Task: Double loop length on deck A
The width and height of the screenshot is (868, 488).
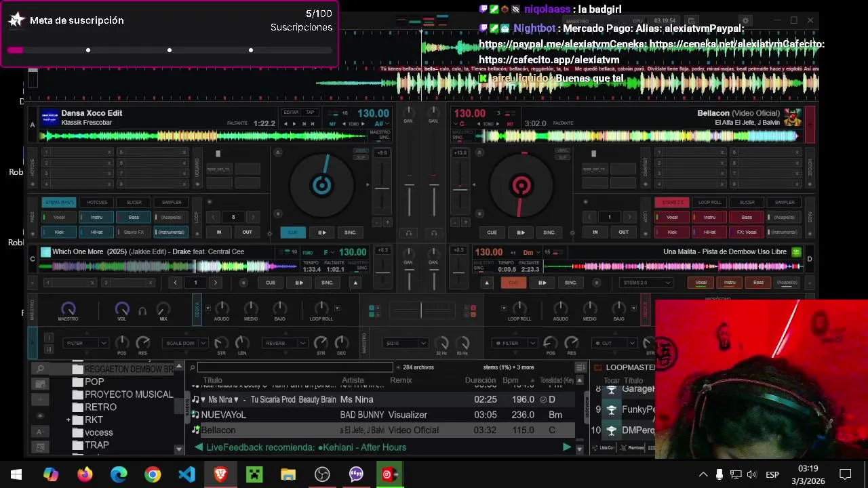Action: 253,217
